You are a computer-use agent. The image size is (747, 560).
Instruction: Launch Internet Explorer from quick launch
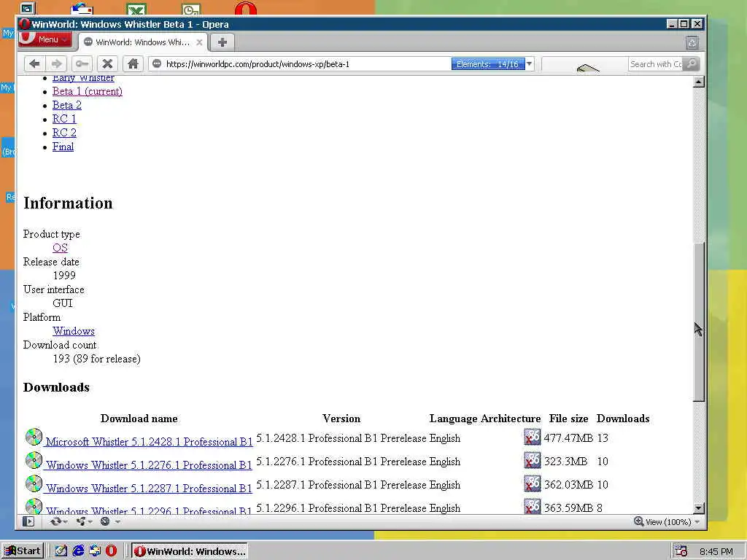(78, 551)
